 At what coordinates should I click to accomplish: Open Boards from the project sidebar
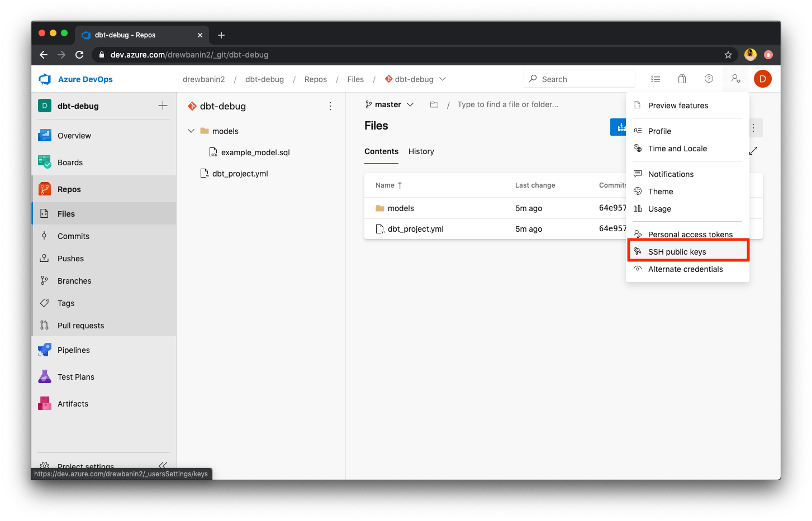pyautogui.click(x=69, y=162)
